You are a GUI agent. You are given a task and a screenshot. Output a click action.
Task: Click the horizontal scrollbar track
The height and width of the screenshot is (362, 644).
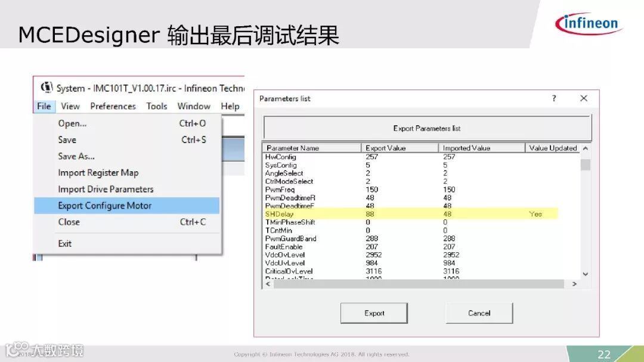tap(419, 284)
